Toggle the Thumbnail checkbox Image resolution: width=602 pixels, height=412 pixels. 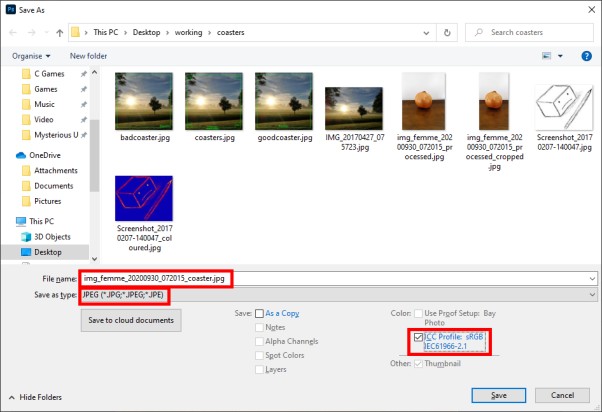(x=418, y=364)
